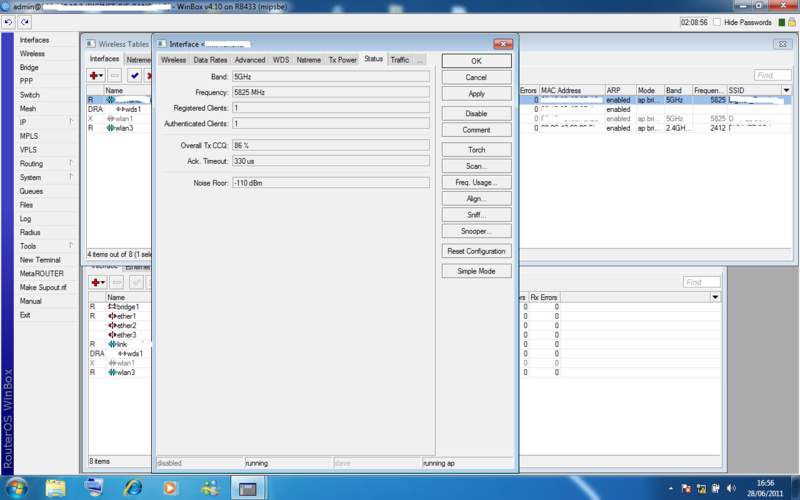Open the Interfaces menu in the sidebar
This screenshot has width=800, height=500.
(x=34, y=40)
